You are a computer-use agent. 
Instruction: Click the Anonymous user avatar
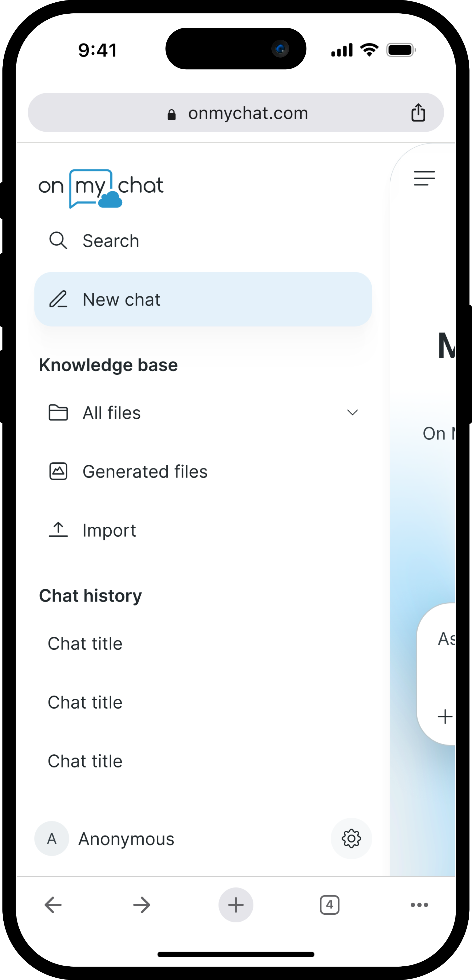52,838
